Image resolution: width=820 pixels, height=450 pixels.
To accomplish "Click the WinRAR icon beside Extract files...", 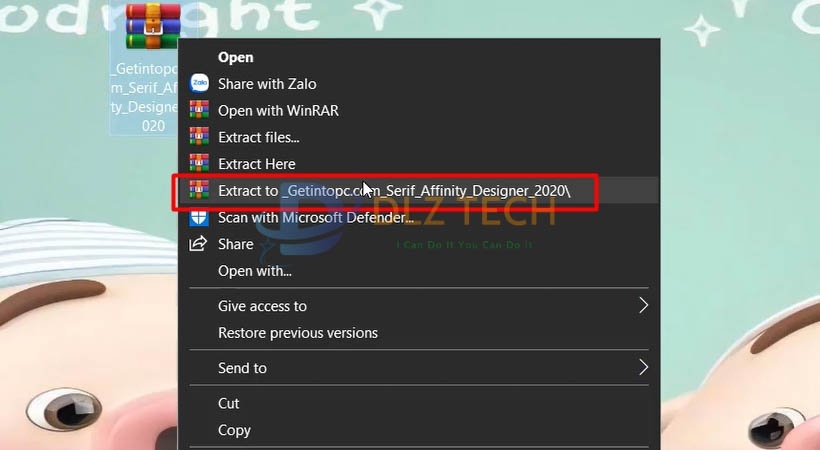I will tap(199, 137).
